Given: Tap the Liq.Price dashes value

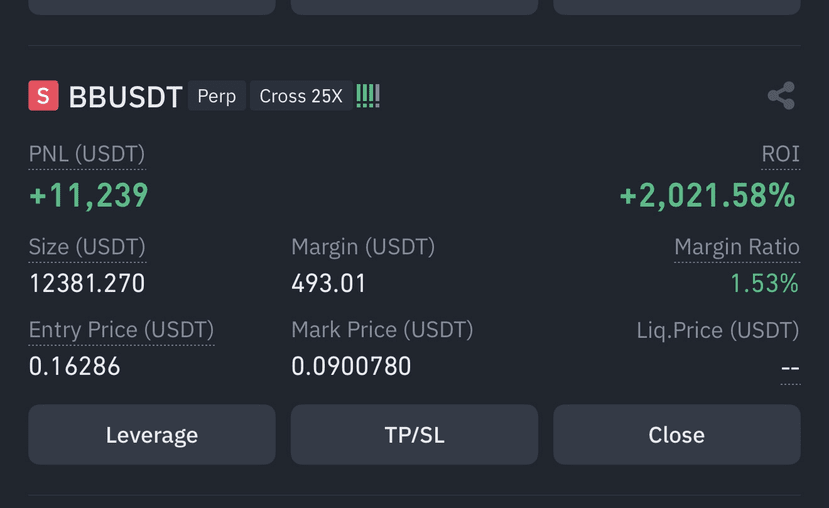Looking at the screenshot, I should click(790, 367).
